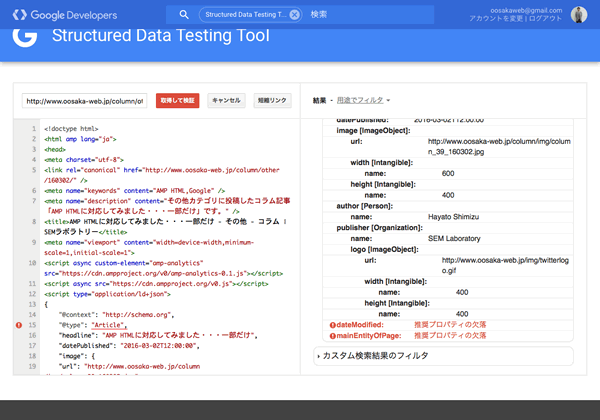The width and height of the screenshot is (600, 420).
Task: Click the meta keywords line 6
Action: tap(134, 191)
